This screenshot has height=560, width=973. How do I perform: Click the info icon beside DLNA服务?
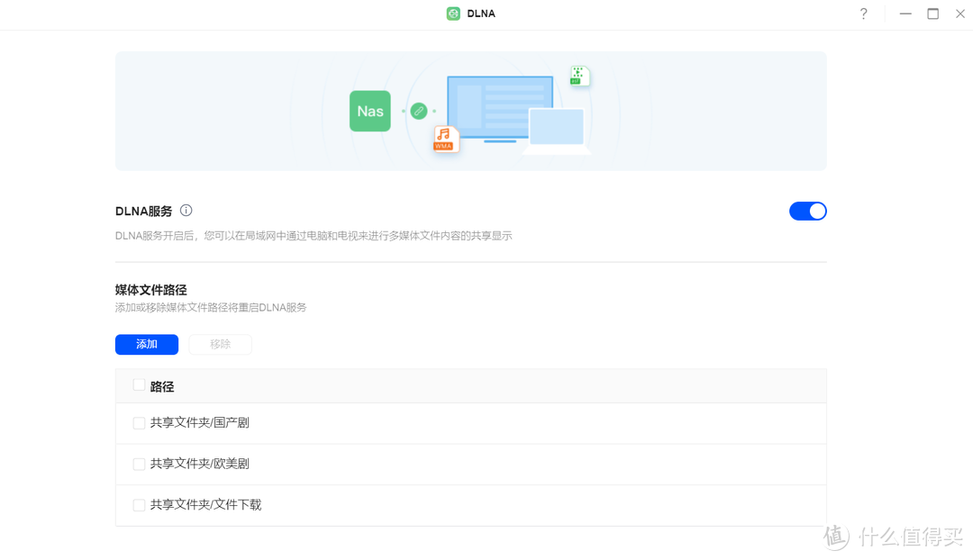click(x=186, y=210)
